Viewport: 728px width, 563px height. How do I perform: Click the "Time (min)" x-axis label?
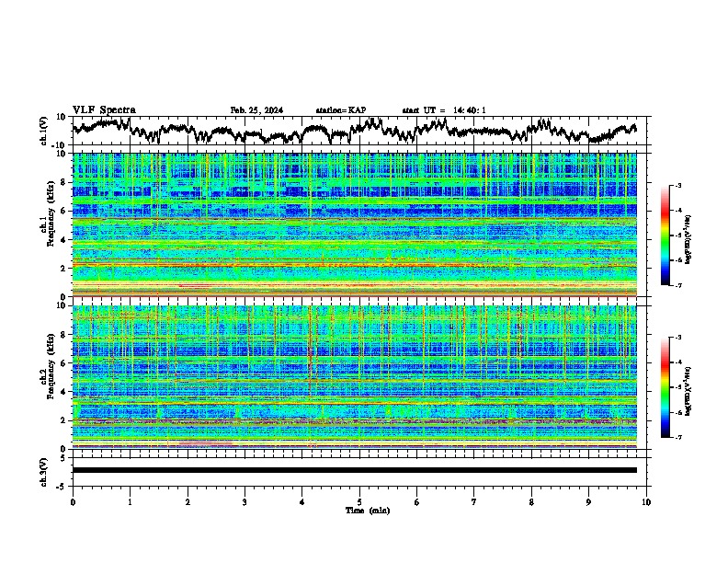click(368, 511)
